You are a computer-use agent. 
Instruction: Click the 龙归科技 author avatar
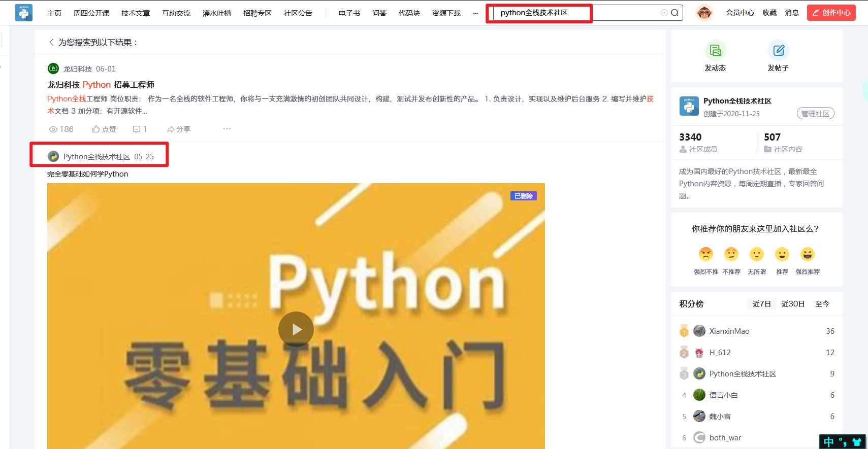[53, 68]
